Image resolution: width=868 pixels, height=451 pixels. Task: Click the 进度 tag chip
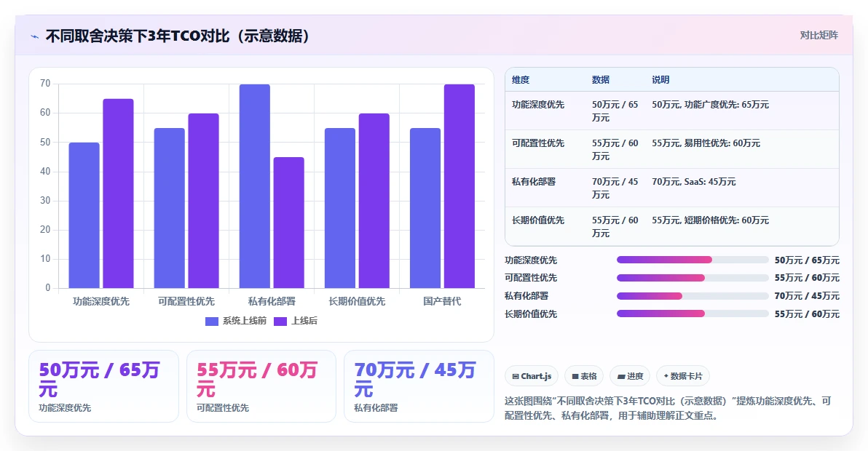click(x=630, y=376)
